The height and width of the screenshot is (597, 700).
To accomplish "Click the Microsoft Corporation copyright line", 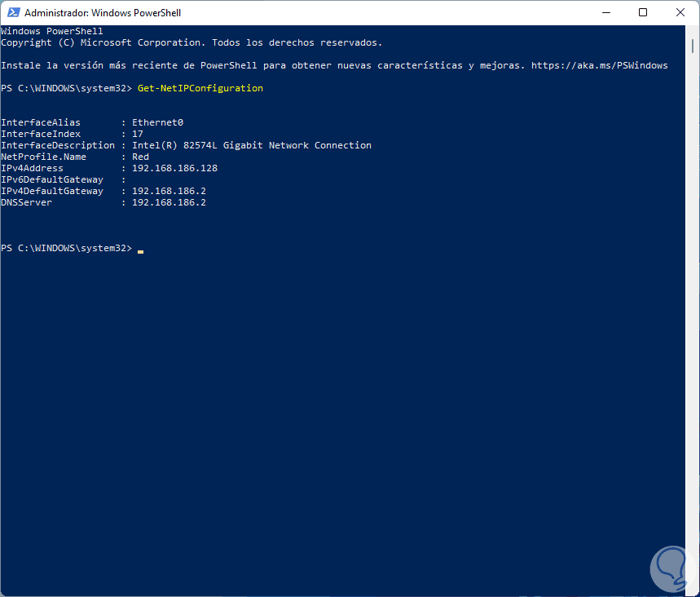I will 192,42.
